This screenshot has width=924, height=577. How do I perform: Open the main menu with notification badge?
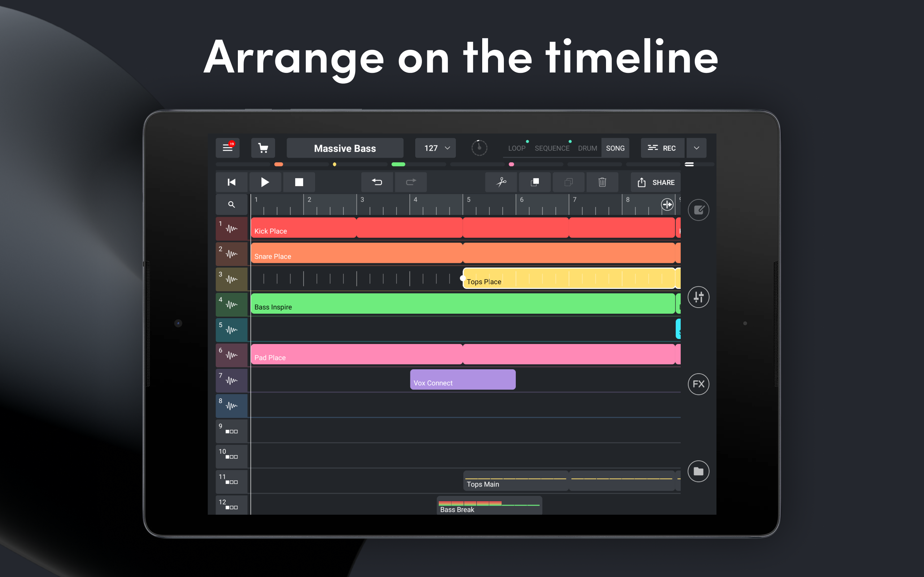(227, 148)
